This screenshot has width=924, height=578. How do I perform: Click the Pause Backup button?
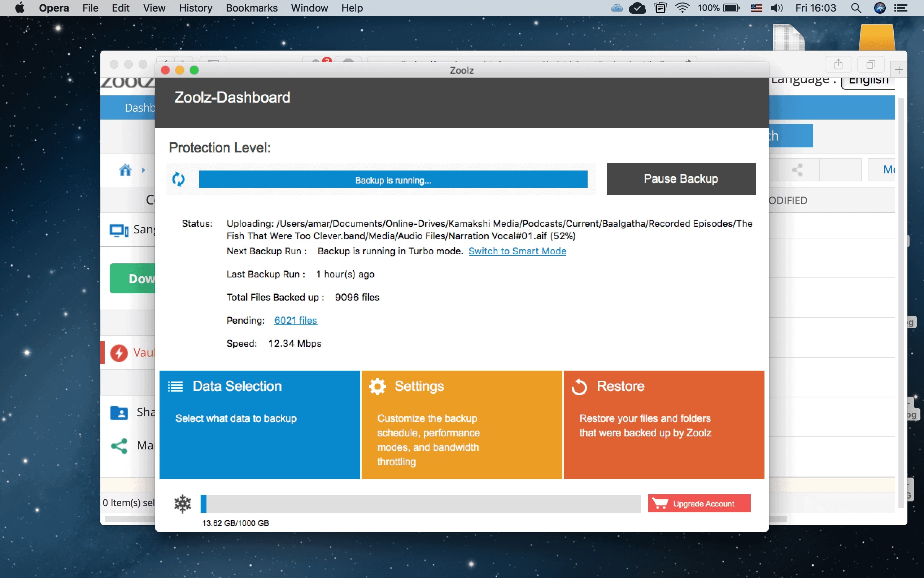(x=681, y=179)
